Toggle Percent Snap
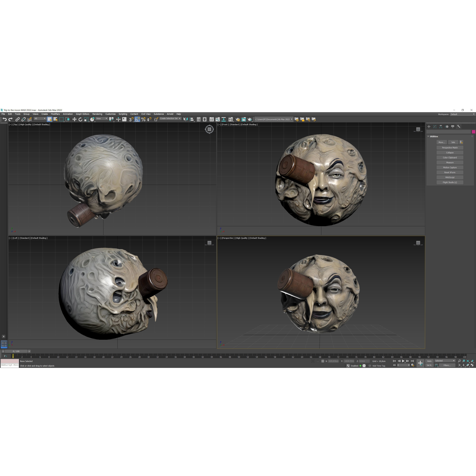Image resolution: width=476 pixels, height=476 pixels. [x=143, y=119]
